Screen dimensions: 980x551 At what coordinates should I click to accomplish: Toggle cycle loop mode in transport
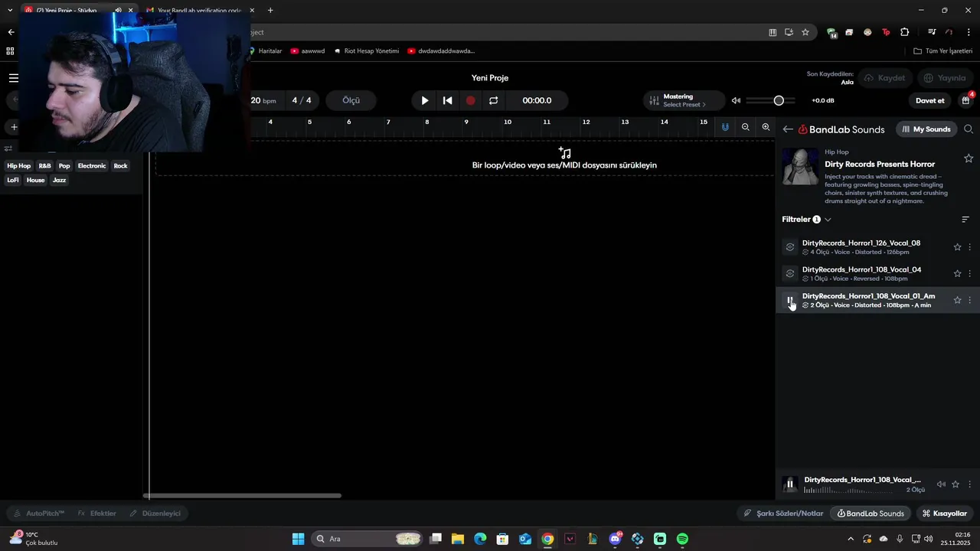tap(494, 100)
